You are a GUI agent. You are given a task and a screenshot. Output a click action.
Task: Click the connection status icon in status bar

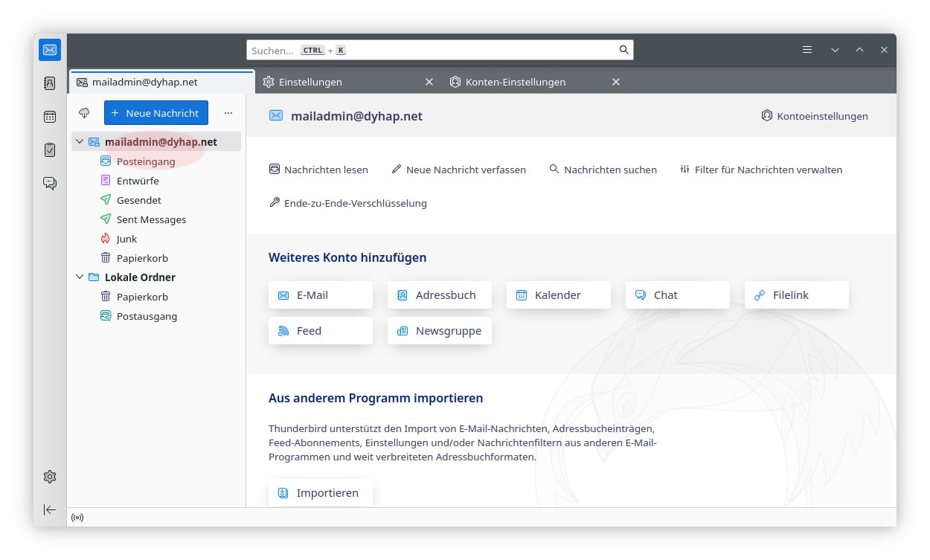click(x=77, y=517)
